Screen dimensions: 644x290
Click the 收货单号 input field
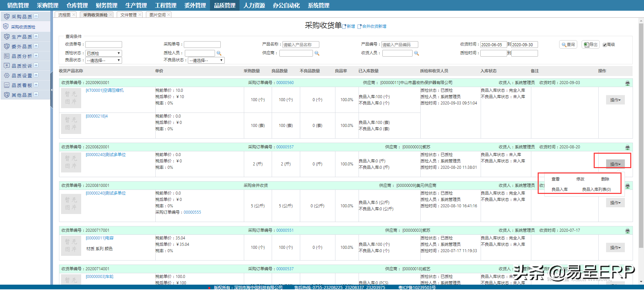pyautogui.click(x=104, y=45)
